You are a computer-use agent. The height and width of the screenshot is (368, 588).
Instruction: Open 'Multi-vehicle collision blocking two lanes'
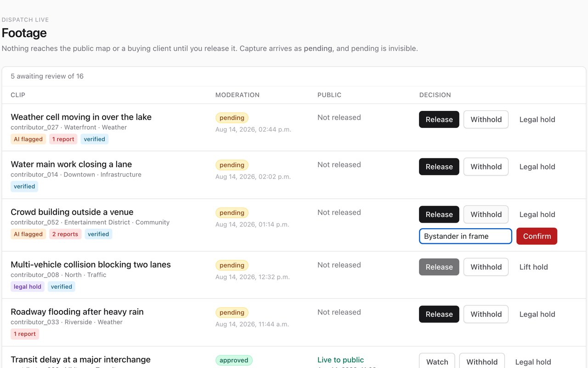[x=90, y=264]
